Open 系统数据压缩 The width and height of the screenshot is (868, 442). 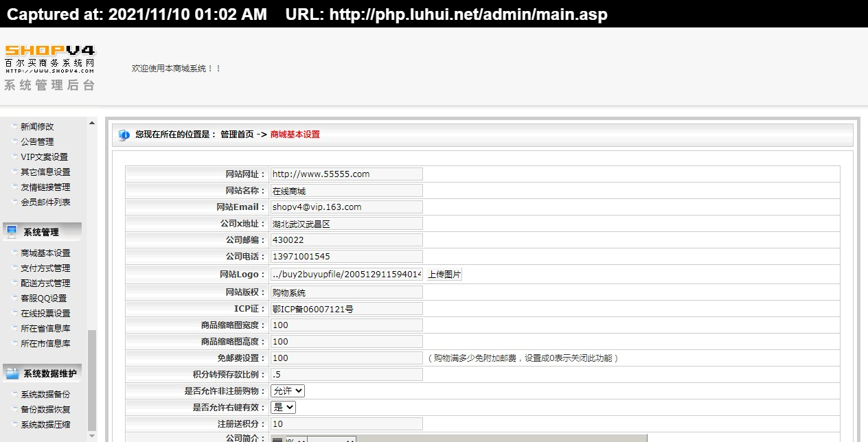pos(45,424)
